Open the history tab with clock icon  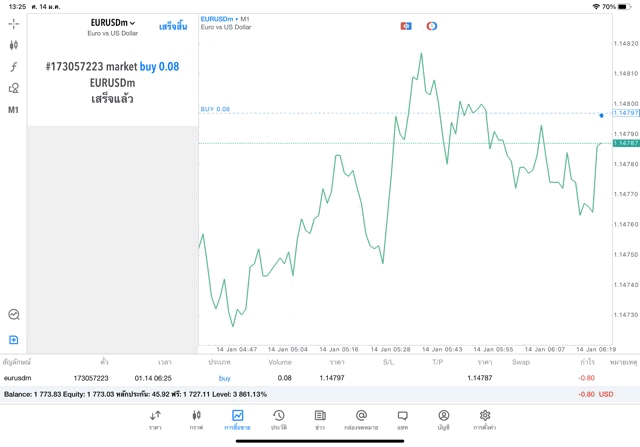(279, 420)
